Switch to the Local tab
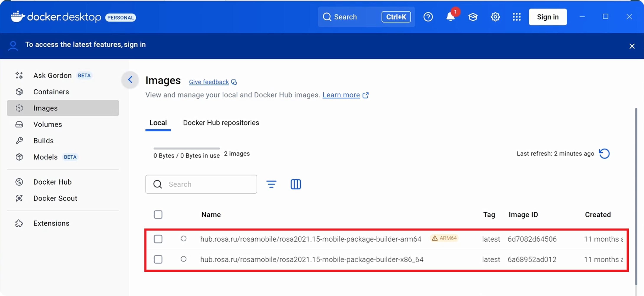This screenshot has height=296, width=644. click(158, 123)
